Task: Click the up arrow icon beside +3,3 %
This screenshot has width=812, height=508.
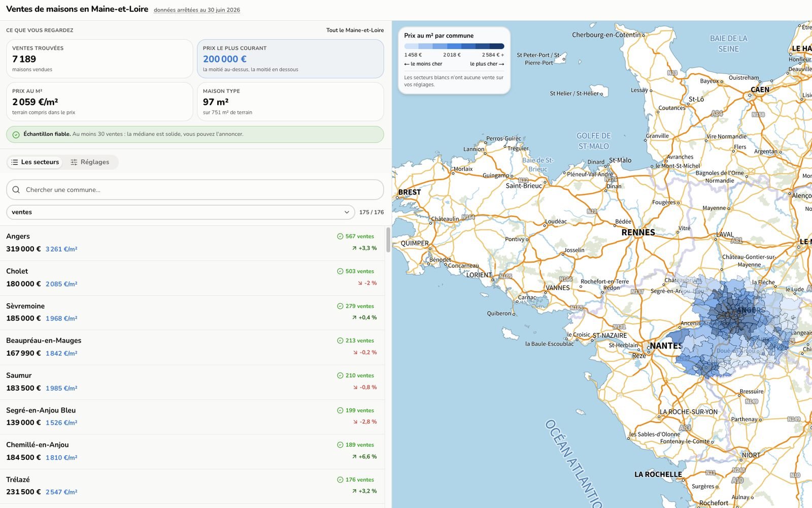Action: pyautogui.click(x=354, y=248)
